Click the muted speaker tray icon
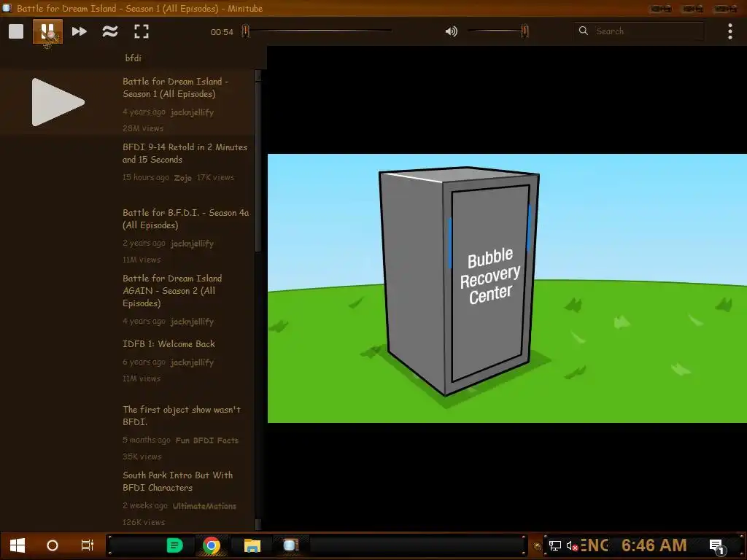This screenshot has height=560, width=747. pos(572,545)
